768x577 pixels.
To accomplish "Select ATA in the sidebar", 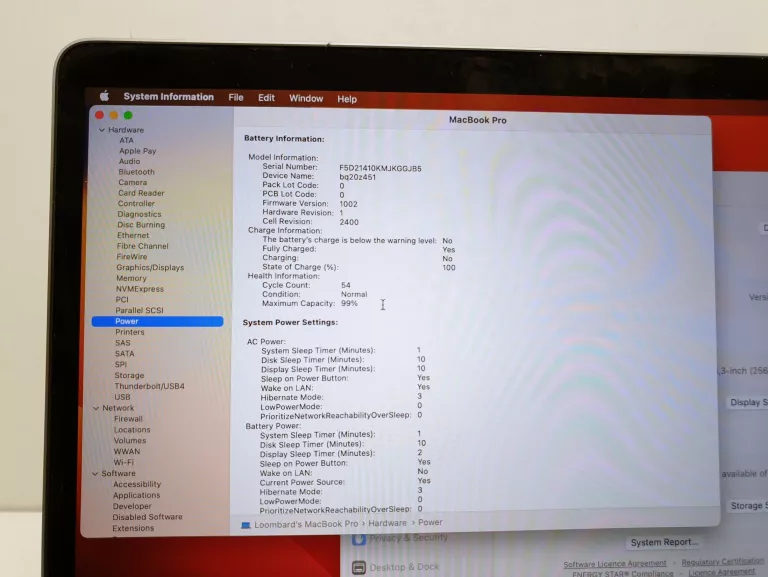I will point(126,140).
